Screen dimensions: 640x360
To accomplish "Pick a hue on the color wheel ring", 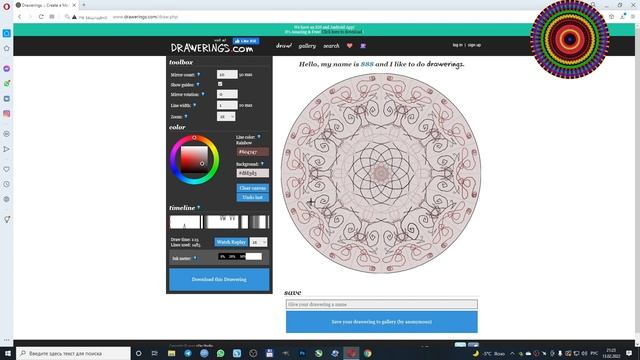I will click(194, 138).
